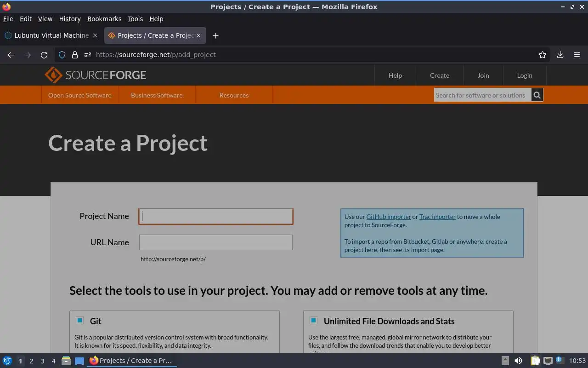
Task: Click the search magnifier button
Action: [537, 95]
